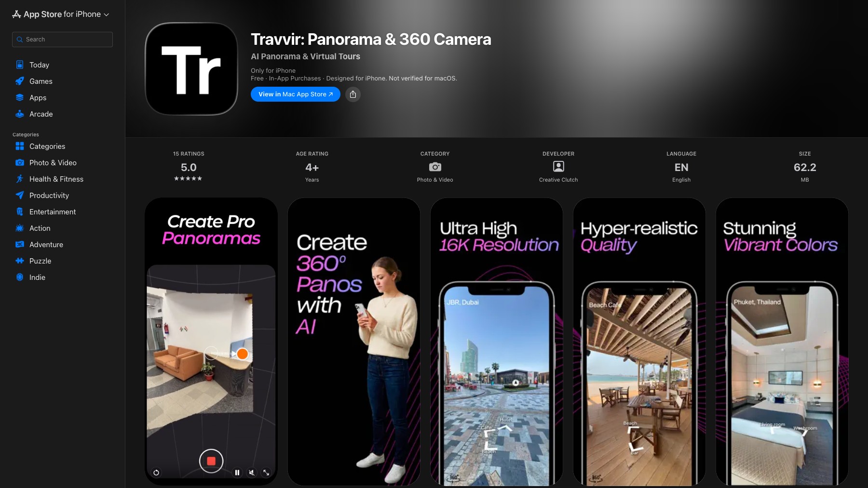Click View in Mac App Store button
Viewport: 868px width, 488px height.
[x=296, y=94]
